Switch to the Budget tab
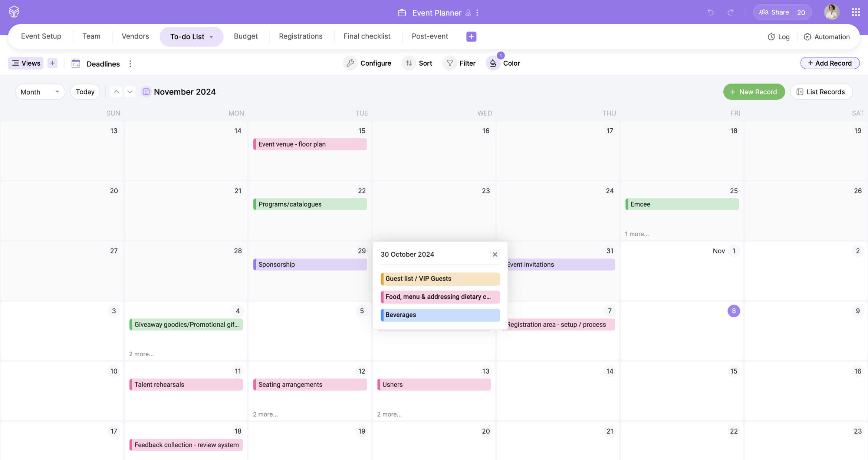This screenshot has height=460, width=868. click(246, 36)
